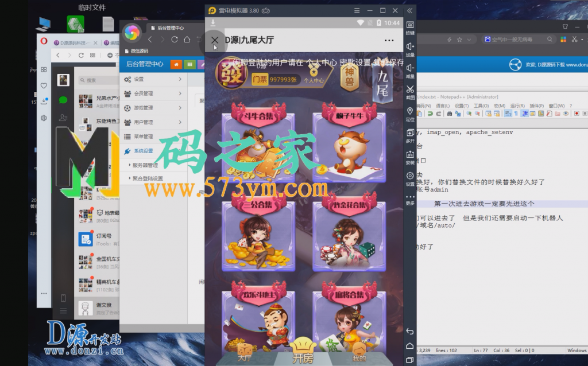Open the multi-instance (多开) manager icon
588x366 pixels.
click(x=410, y=133)
